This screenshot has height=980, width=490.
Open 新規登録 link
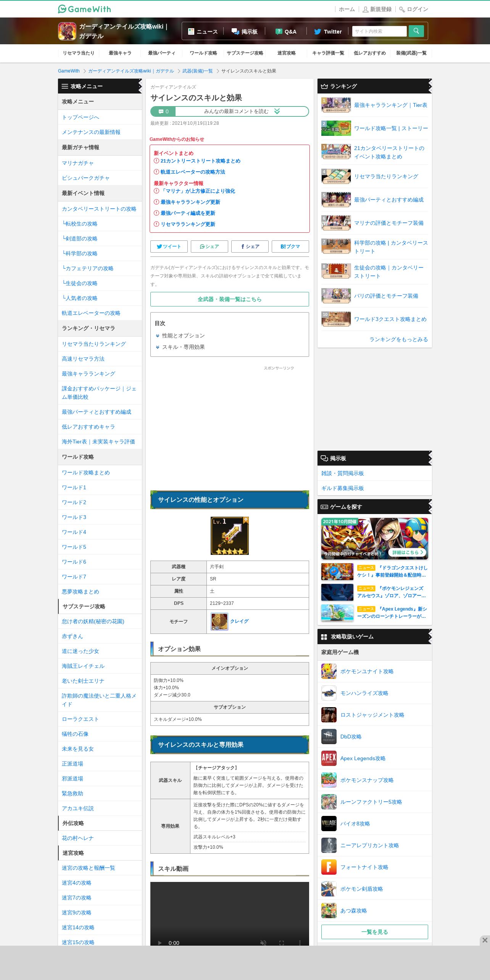(x=377, y=9)
